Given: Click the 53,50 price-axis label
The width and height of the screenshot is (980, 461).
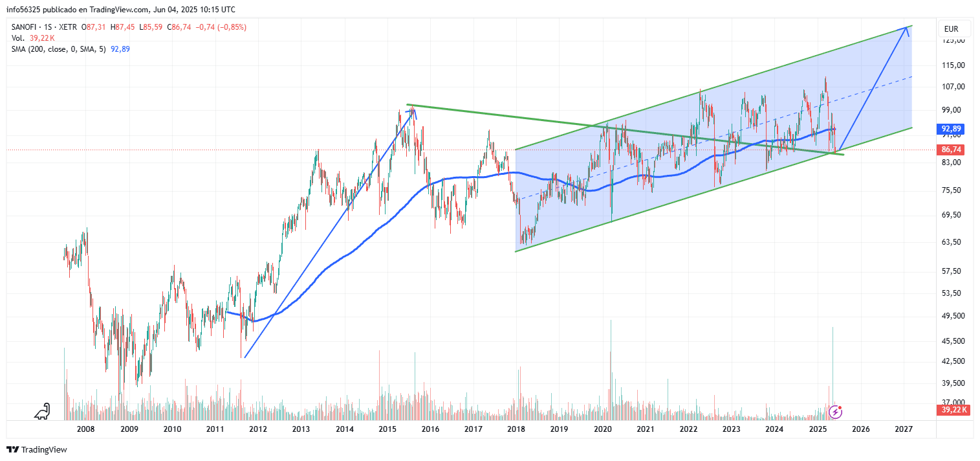Looking at the screenshot, I should [x=952, y=293].
